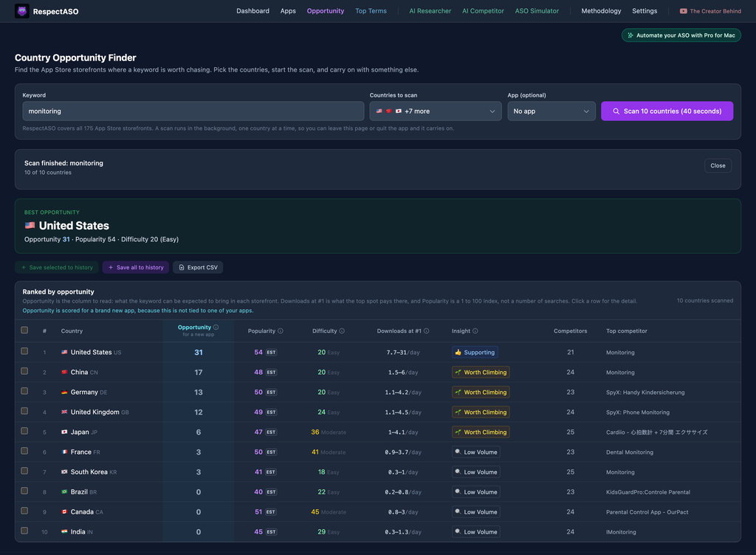The image size is (756, 555).
Task: Click the 7.7–31/day downloads value
Action: tap(403, 353)
